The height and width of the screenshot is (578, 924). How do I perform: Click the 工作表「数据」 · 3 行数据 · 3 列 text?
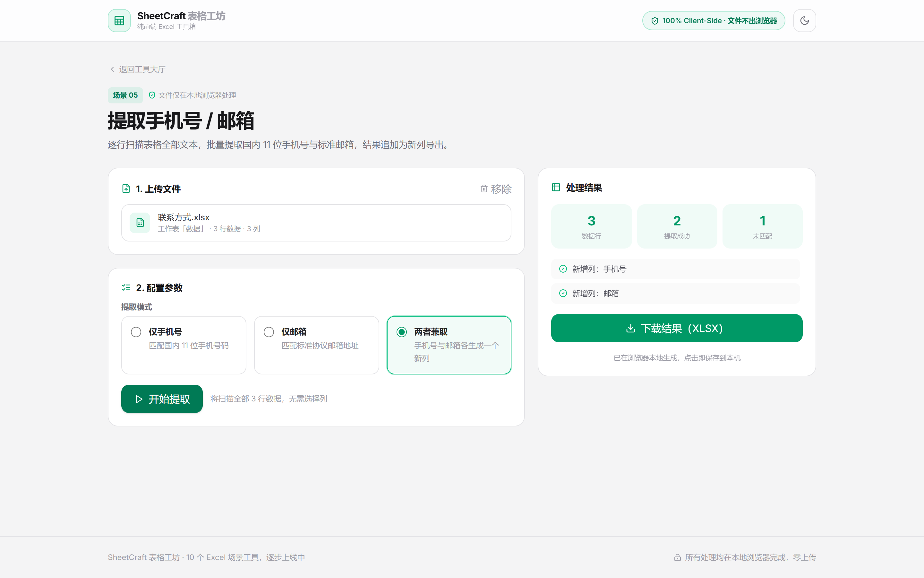[209, 229]
